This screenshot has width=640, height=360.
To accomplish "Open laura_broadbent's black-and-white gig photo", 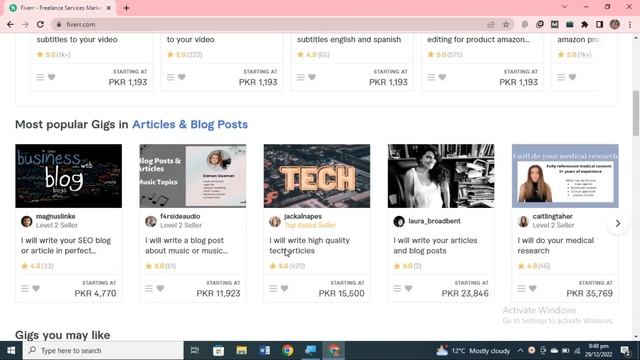I will 441,176.
